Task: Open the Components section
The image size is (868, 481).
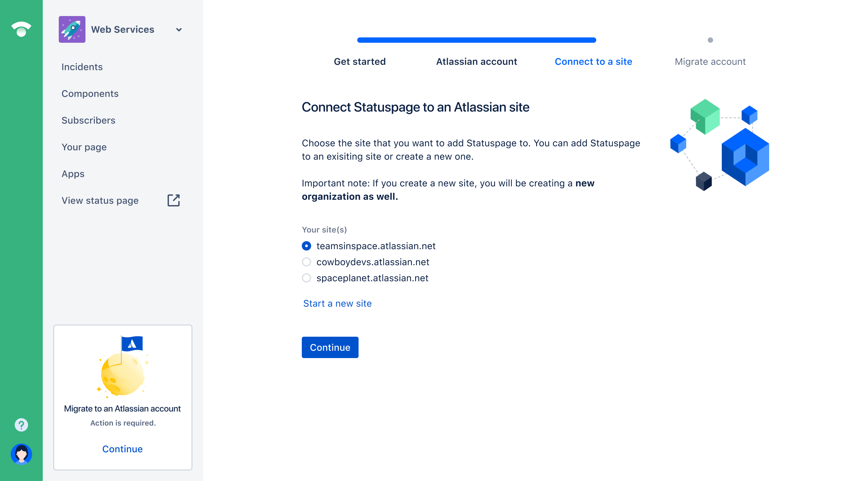Action: (90, 94)
